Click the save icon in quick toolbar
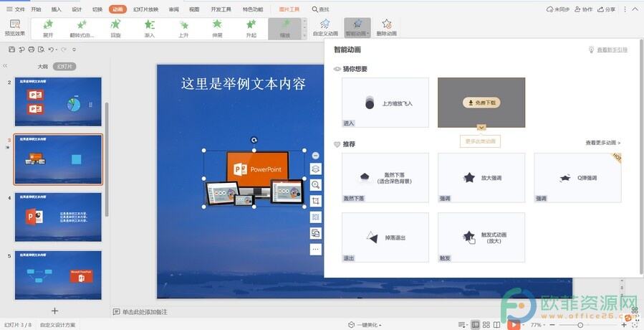This screenshot has height=330, width=644. pyautogui.click(x=11, y=49)
